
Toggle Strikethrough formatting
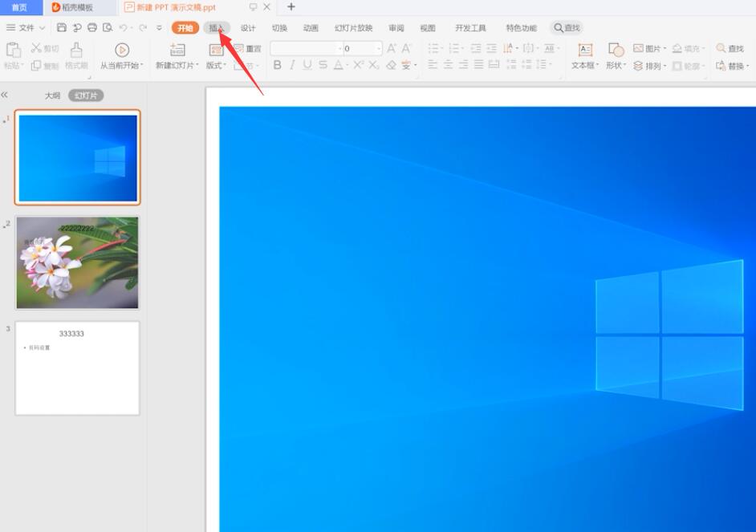(x=323, y=64)
